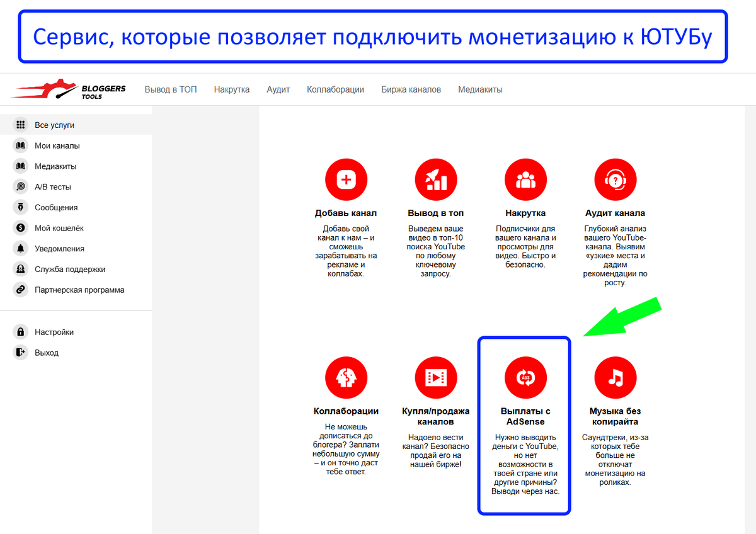Open Мои каналы sidebar label
Screen dimensions: 756x534
[57, 146]
